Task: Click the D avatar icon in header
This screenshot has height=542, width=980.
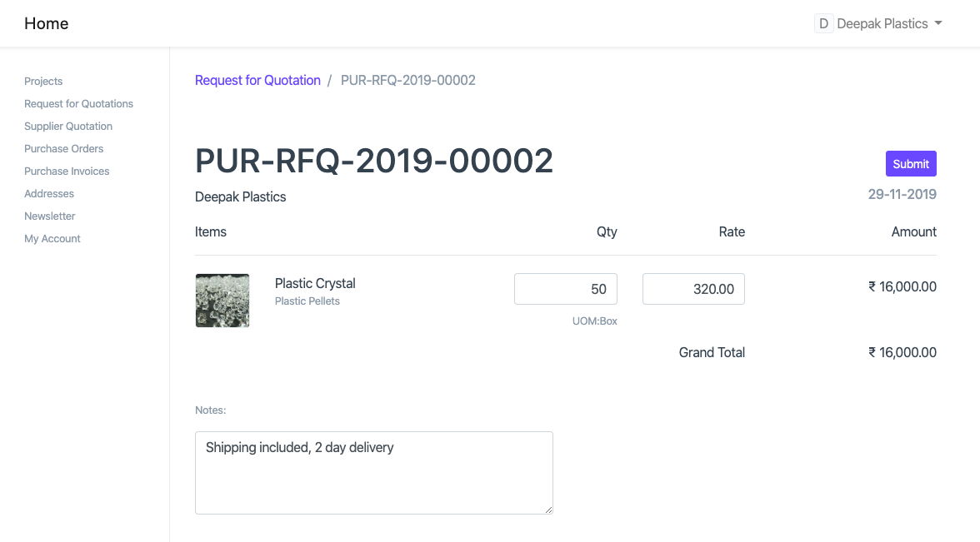Action: (823, 23)
